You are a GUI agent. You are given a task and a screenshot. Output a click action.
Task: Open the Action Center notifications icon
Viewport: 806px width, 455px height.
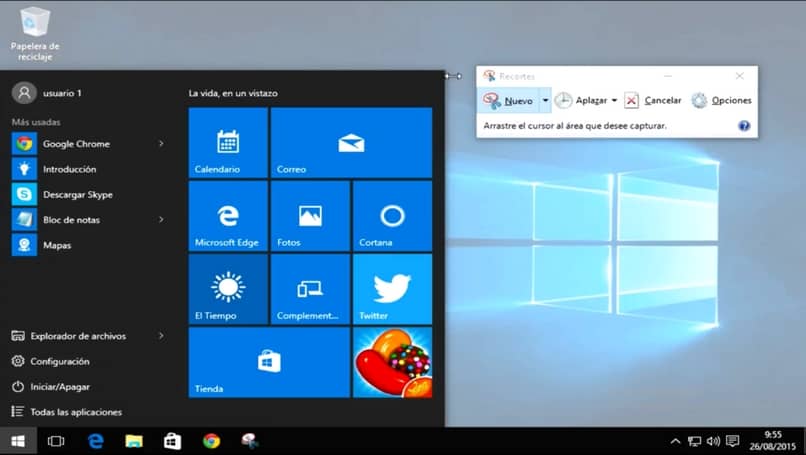coord(732,441)
